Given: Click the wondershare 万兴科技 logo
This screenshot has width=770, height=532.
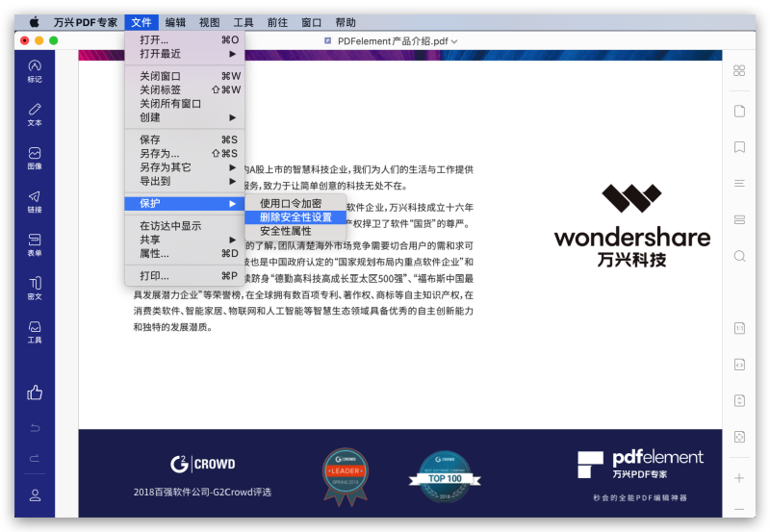Looking at the screenshot, I should click(632, 226).
